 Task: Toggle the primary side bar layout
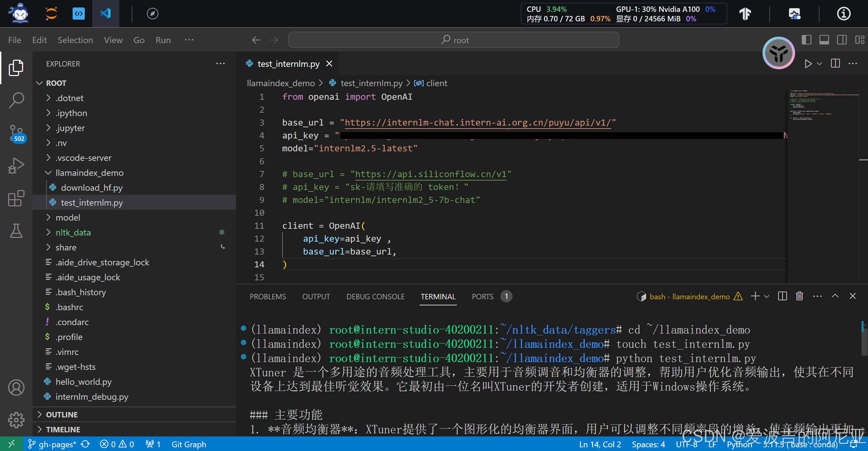click(x=807, y=40)
